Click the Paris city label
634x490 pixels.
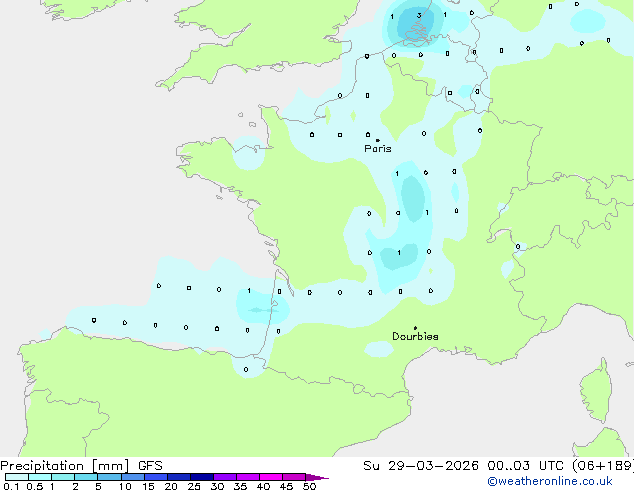pos(378,149)
